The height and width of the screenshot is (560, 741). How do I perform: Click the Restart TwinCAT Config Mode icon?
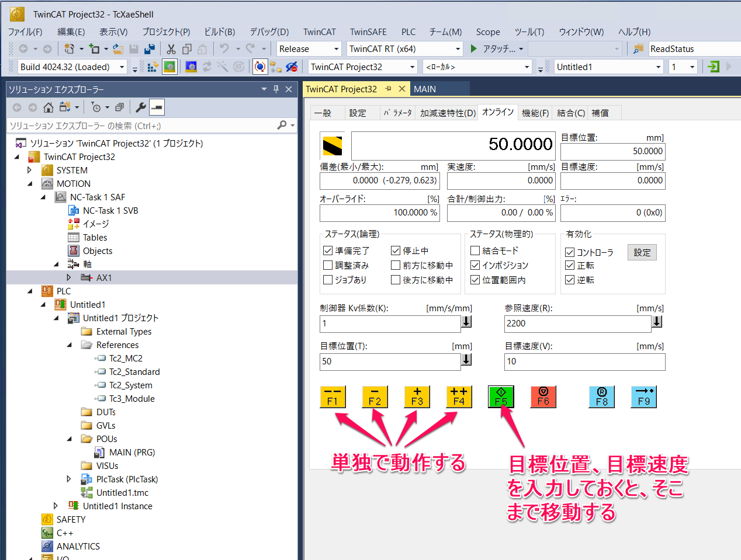191,67
